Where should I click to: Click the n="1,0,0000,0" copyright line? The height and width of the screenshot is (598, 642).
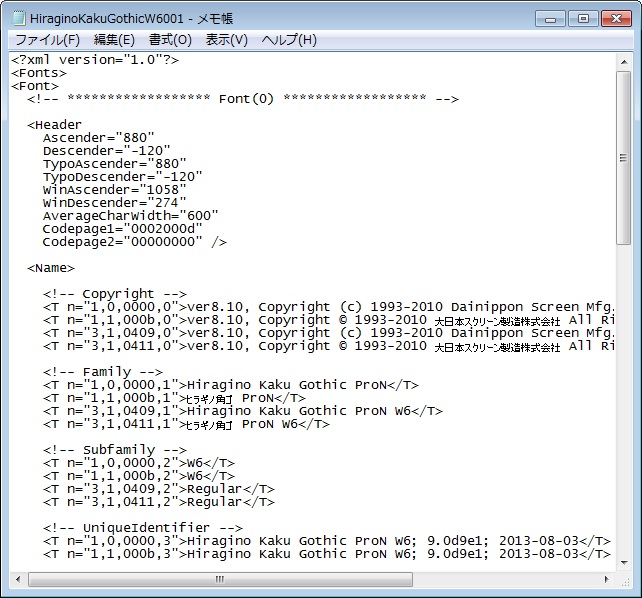[328, 307]
